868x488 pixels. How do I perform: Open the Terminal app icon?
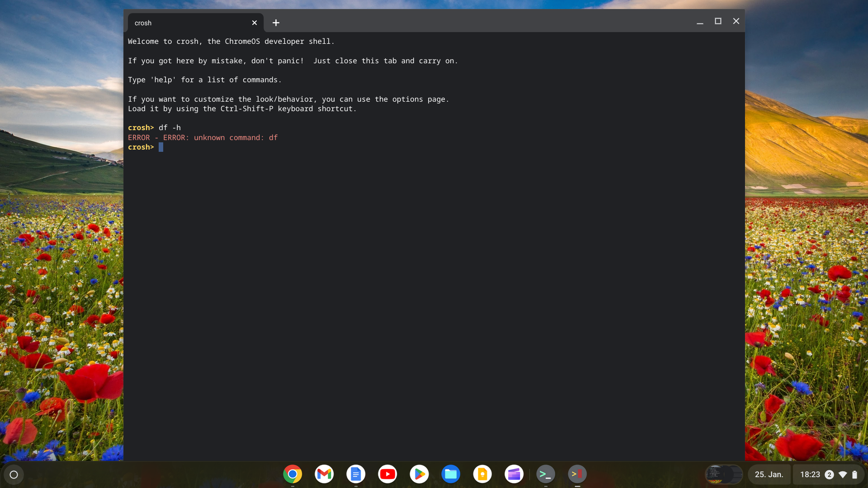coord(546,474)
